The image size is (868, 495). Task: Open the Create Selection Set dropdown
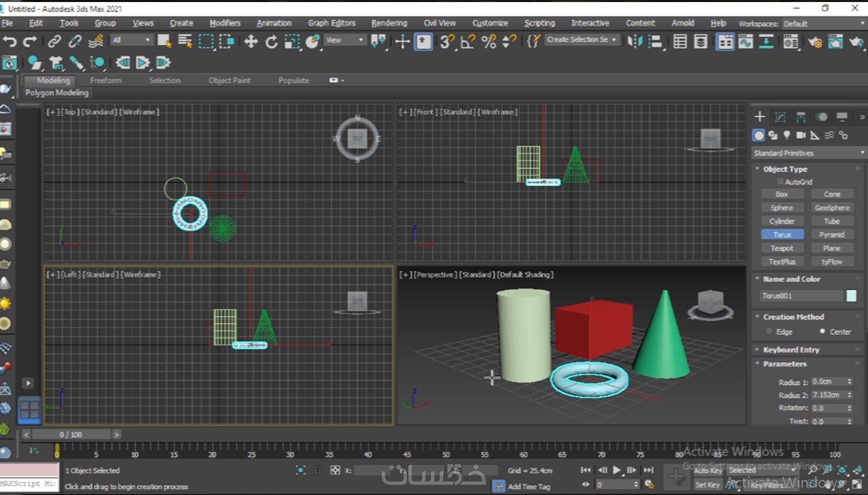pos(582,40)
